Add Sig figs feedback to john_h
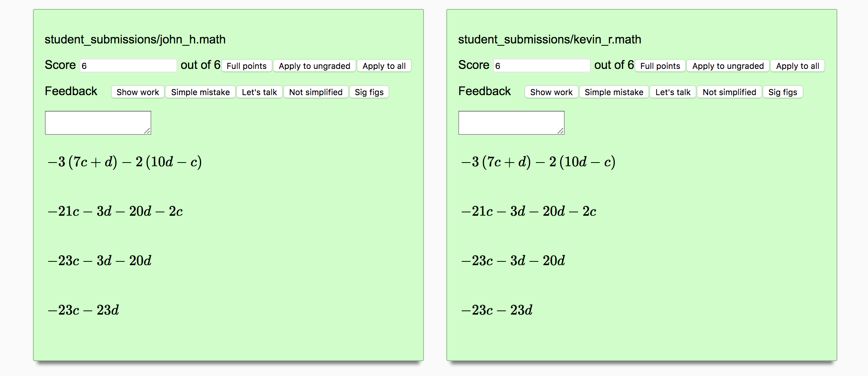This screenshot has height=376, width=868. [369, 92]
